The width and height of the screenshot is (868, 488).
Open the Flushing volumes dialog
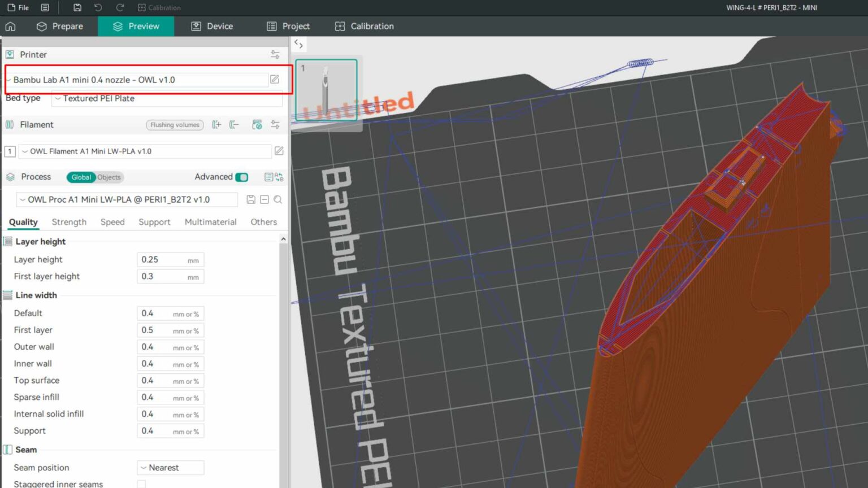pos(174,125)
